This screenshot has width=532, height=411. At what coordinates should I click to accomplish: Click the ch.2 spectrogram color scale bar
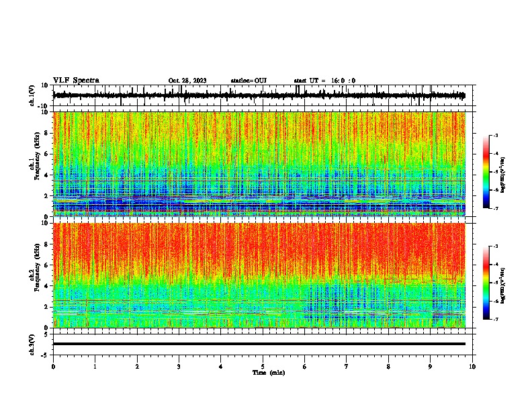pyautogui.click(x=486, y=283)
